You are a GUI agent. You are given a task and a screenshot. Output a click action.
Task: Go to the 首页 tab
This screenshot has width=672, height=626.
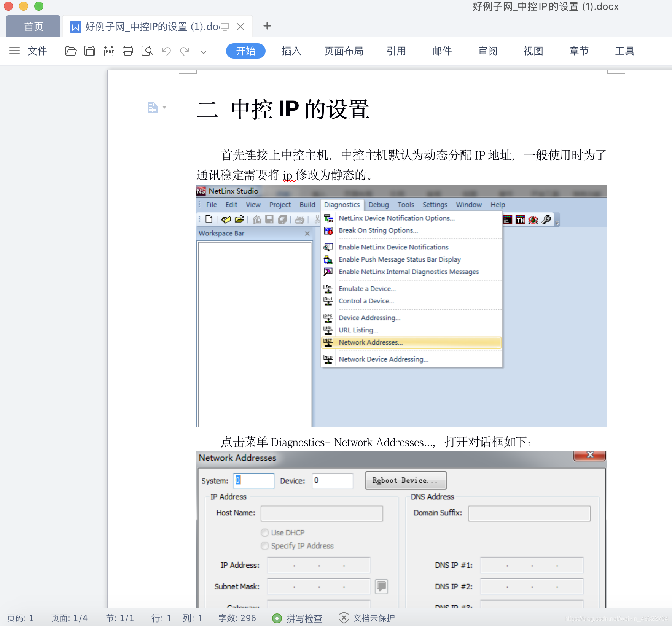pos(33,26)
